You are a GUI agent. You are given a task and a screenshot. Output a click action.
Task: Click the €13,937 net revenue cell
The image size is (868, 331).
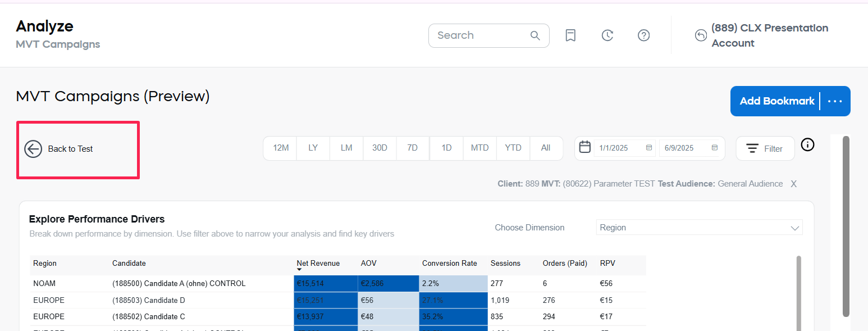tap(326, 316)
